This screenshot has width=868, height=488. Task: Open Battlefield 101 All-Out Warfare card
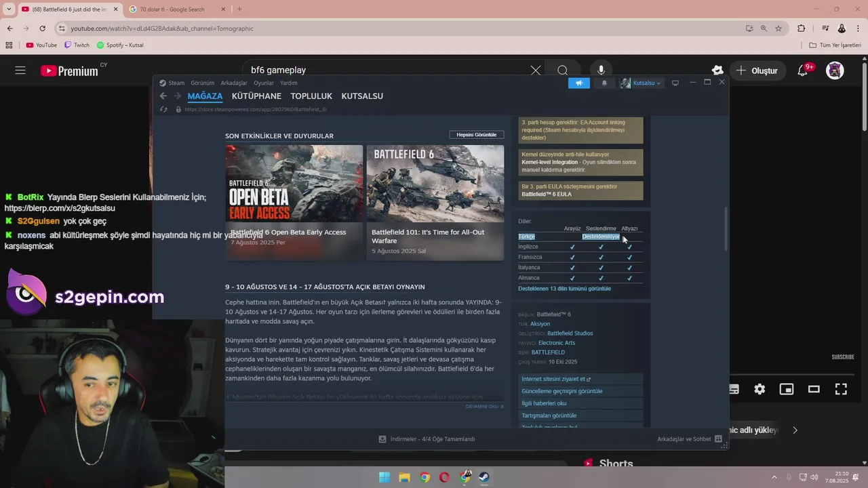pyautogui.click(x=435, y=202)
